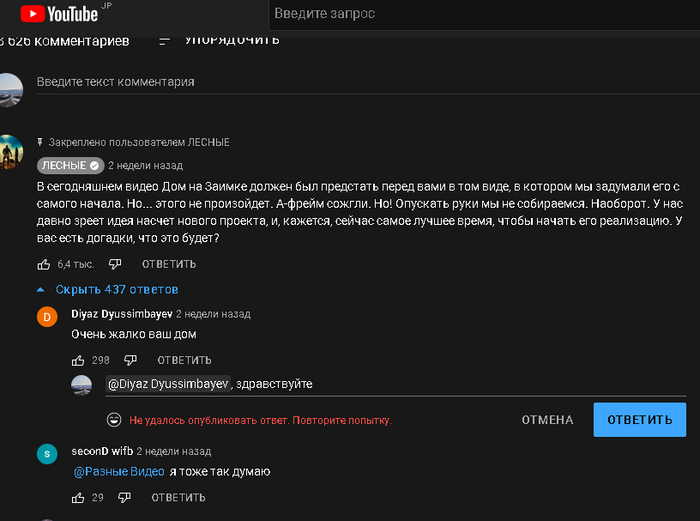This screenshot has height=521, width=700.
Task: Dislike seconD wifb's reply
Action: [x=126, y=497]
